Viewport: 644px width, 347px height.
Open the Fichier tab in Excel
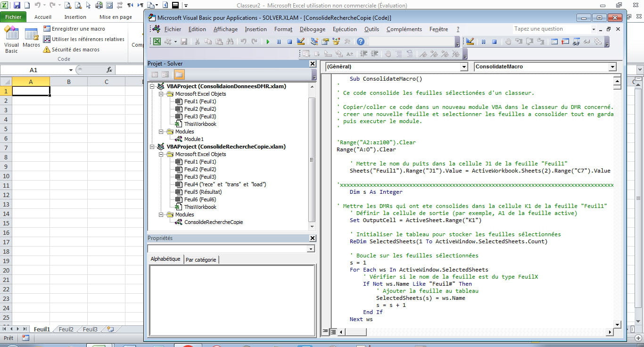[x=13, y=17]
